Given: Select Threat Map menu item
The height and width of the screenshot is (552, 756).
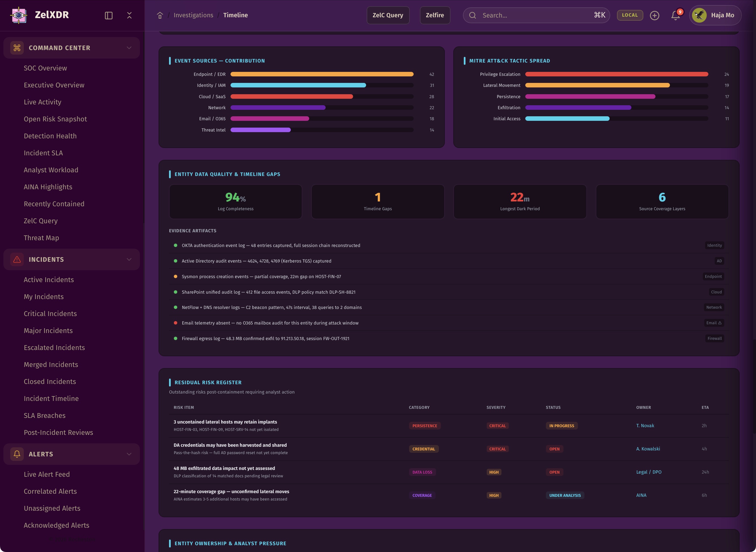Looking at the screenshot, I should (41, 238).
